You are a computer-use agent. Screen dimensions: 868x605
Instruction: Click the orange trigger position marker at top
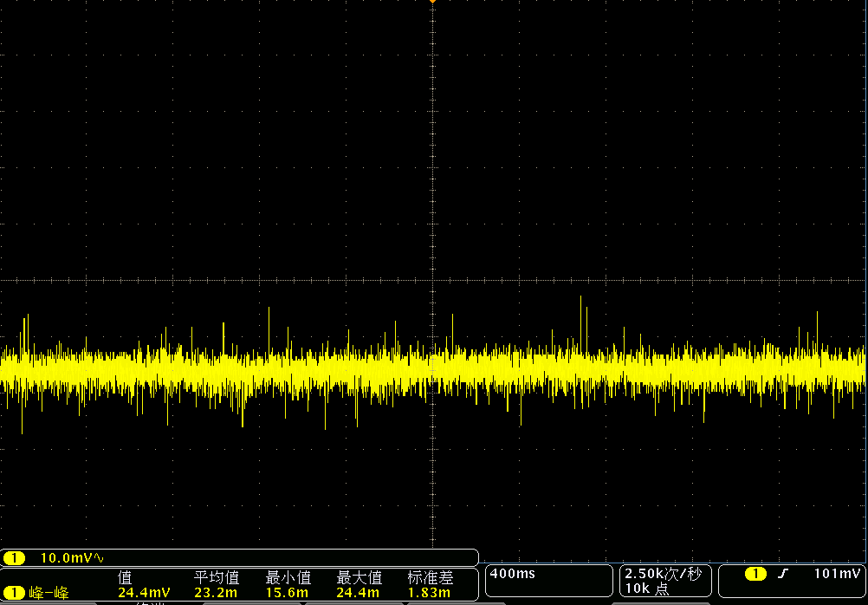coord(432,2)
